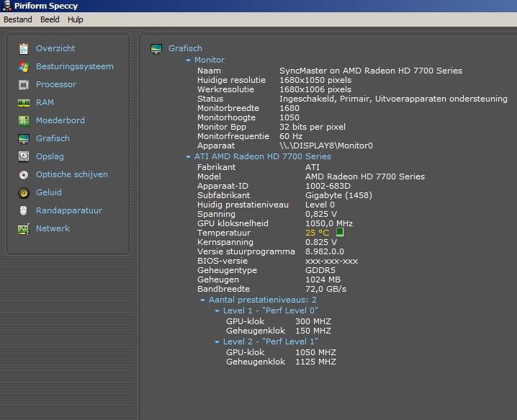Click the Randapparatuur mouse icon

pyautogui.click(x=24, y=210)
